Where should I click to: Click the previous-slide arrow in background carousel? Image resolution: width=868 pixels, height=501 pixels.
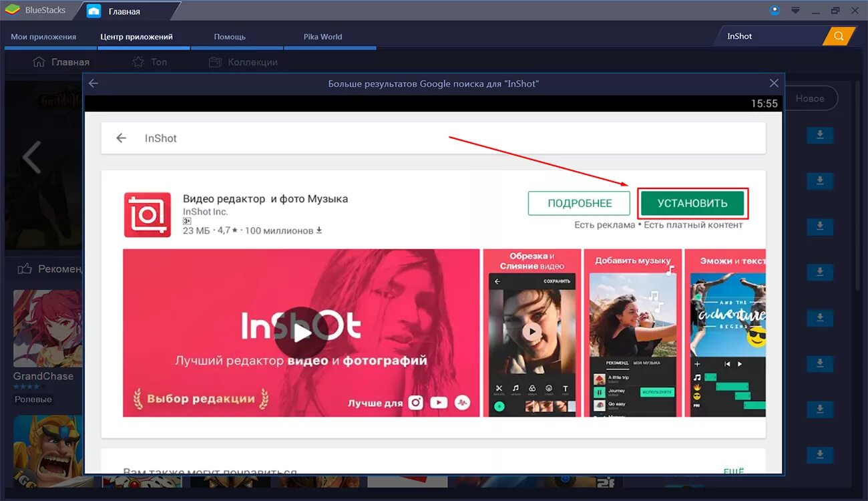(x=31, y=157)
